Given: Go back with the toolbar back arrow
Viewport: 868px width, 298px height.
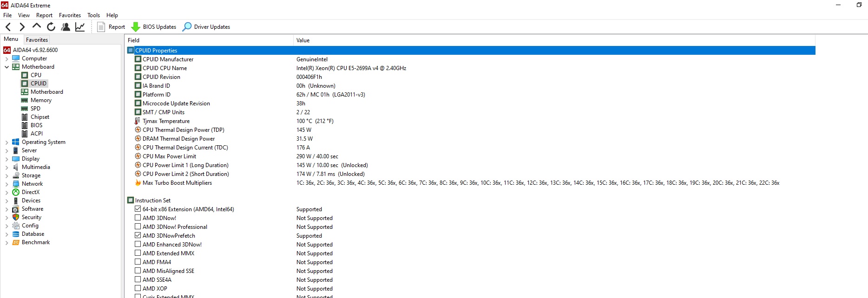Looking at the screenshot, I should point(8,27).
